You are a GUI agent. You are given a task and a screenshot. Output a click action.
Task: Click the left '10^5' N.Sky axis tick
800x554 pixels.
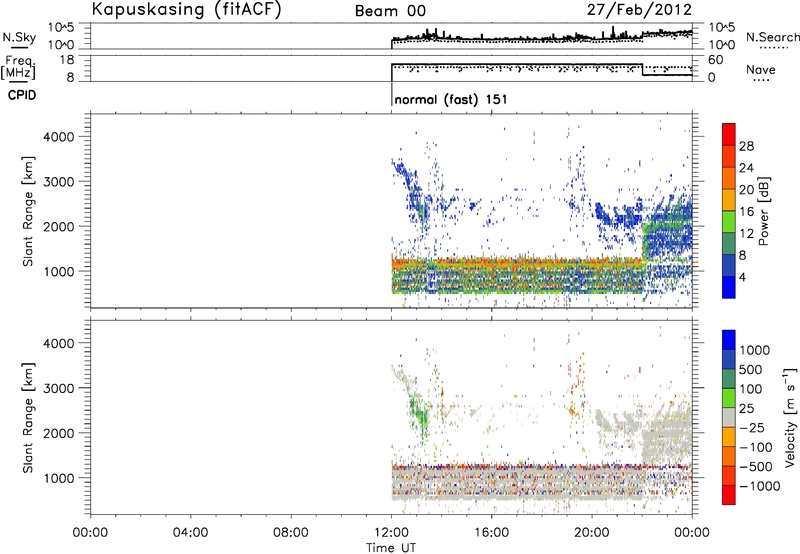[x=61, y=28]
